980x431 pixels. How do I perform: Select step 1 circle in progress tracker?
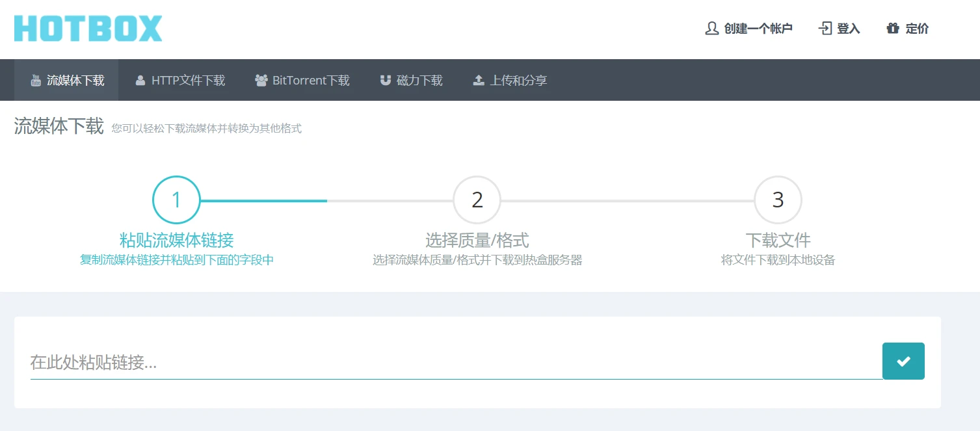click(176, 200)
